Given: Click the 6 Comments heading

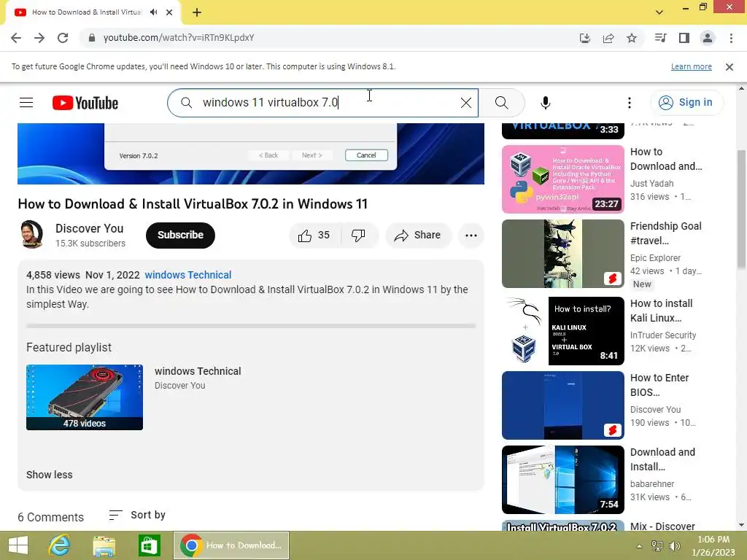Looking at the screenshot, I should click(50, 517).
